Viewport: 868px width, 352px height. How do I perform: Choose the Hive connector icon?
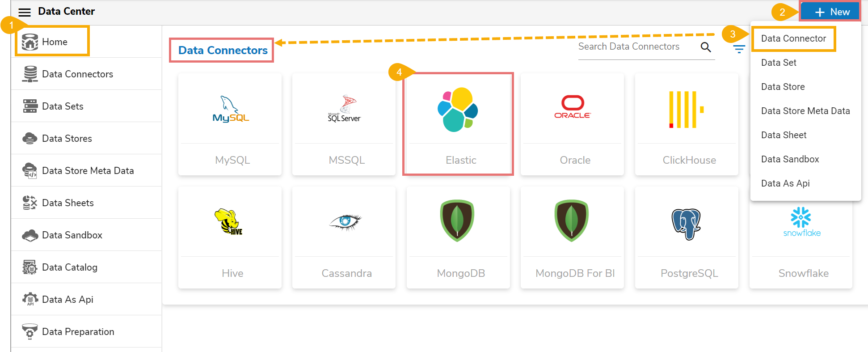229,222
